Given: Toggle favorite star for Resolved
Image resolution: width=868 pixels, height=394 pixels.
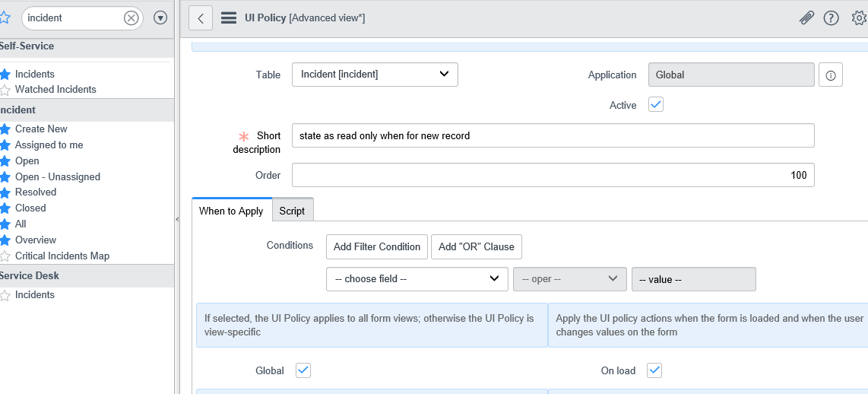Looking at the screenshot, I should 5,192.
